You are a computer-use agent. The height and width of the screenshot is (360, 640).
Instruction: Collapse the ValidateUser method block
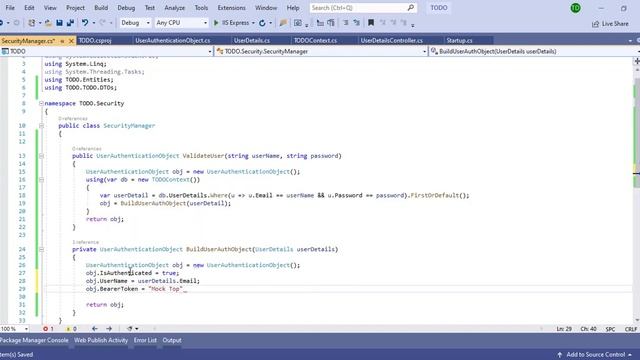41,156
